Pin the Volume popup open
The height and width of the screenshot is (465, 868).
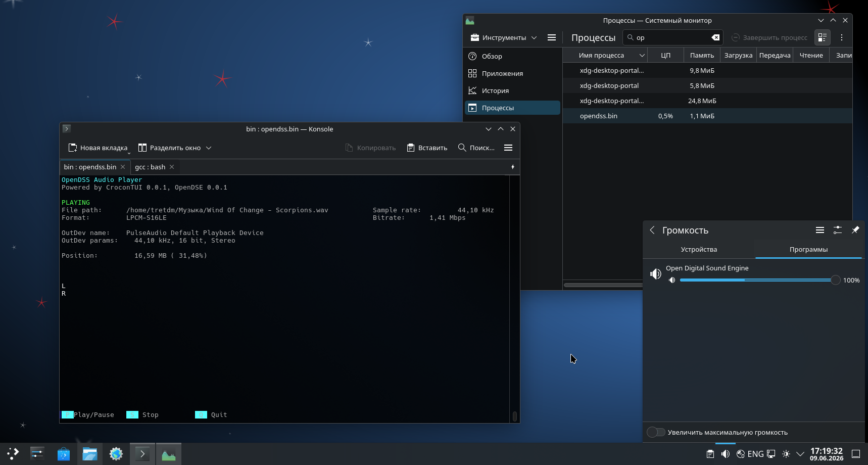coord(855,230)
